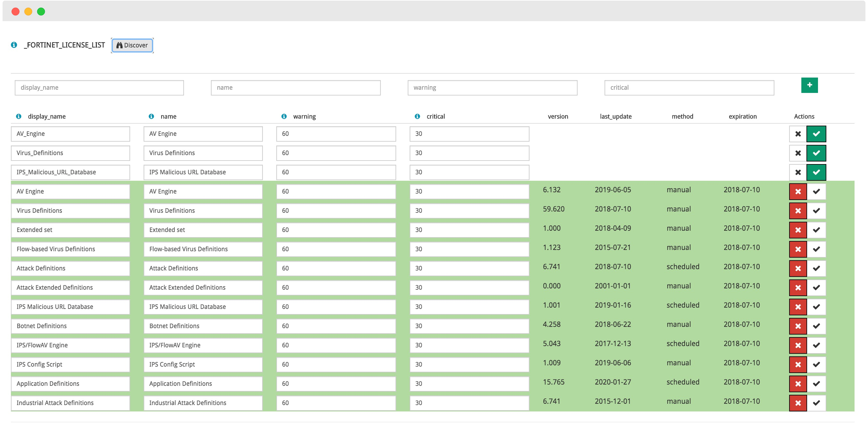Click red X on AV Engine 6.132 row
This screenshot has height=423, width=868.
tap(798, 191)
